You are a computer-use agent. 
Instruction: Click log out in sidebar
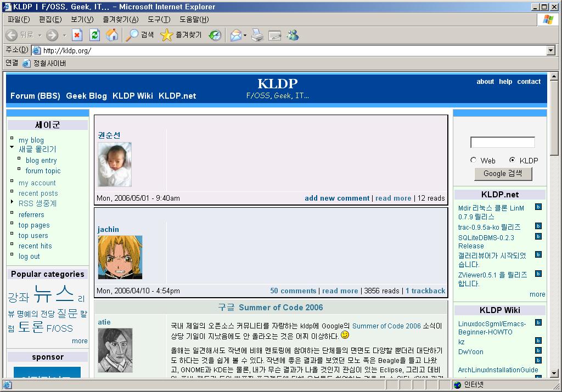coord(29,257)
